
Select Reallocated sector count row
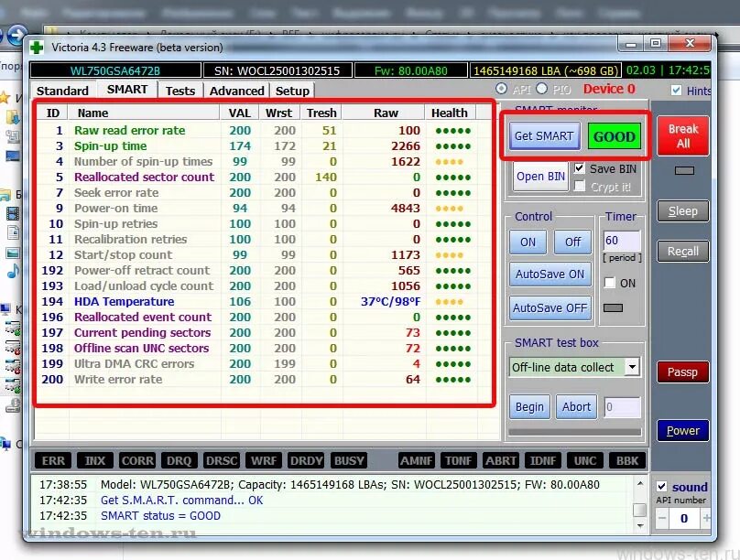(x=257, y=177)
